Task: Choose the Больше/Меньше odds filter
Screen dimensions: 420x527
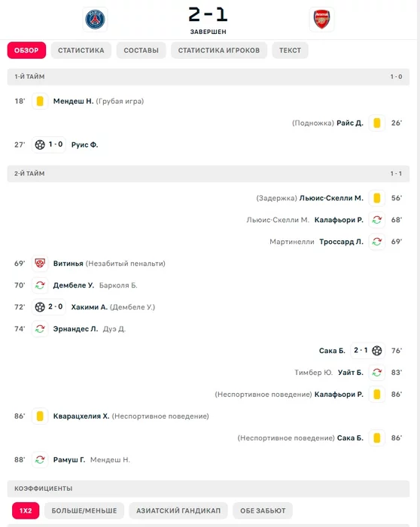Action: [x=84, y=510]
